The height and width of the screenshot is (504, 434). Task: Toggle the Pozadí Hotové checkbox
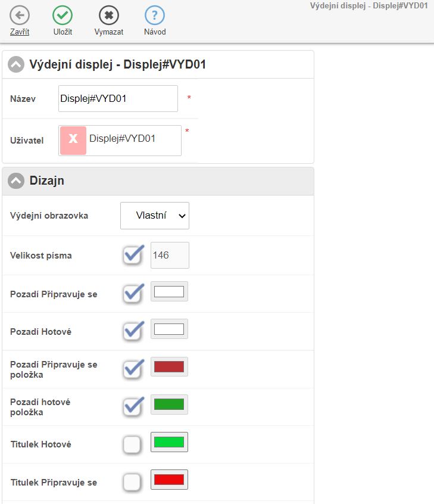[x=133, y=330]
